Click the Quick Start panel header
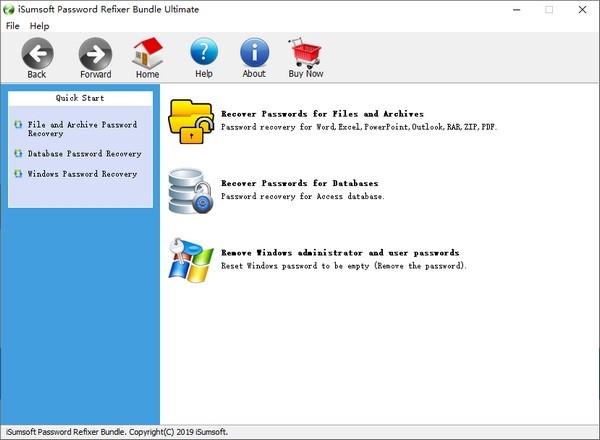This screenshot has height=440, width=600. pyautogui.click(x=81, y=98)
